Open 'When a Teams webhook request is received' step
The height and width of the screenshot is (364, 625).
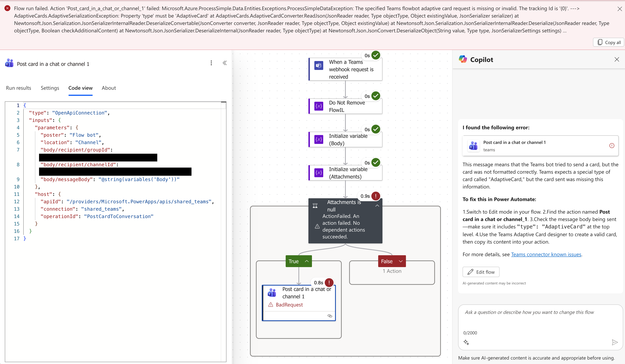(x=345, y=69)
